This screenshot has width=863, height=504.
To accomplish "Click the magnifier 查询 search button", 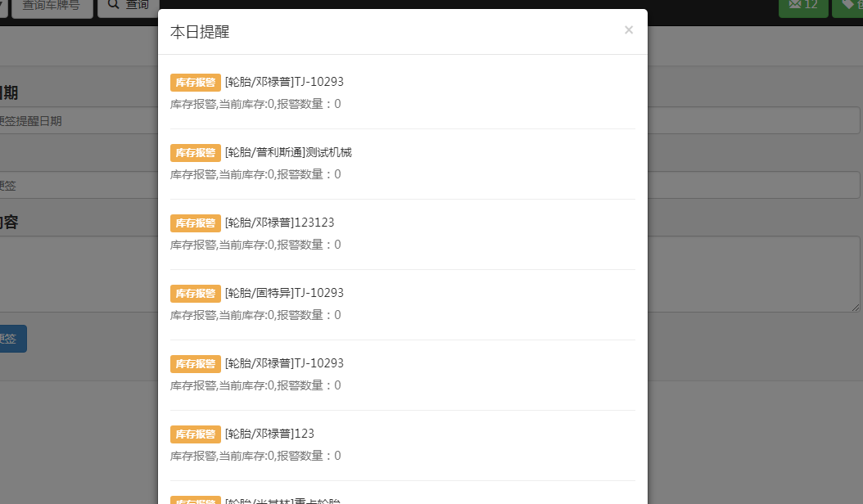I will coord(129,5).
